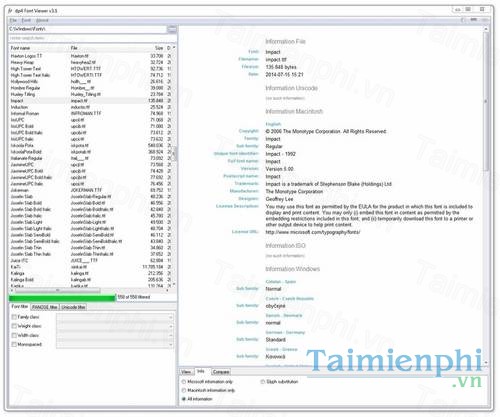
Task: Select the Hombre Regular font row
Action: pyautogui.click(x=90, y=88)
